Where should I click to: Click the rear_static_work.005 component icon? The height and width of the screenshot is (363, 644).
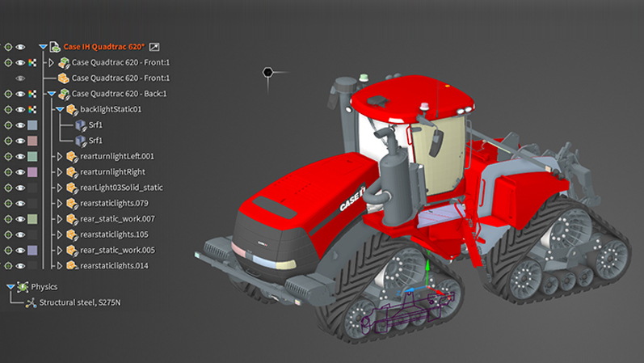click(72, 250)
